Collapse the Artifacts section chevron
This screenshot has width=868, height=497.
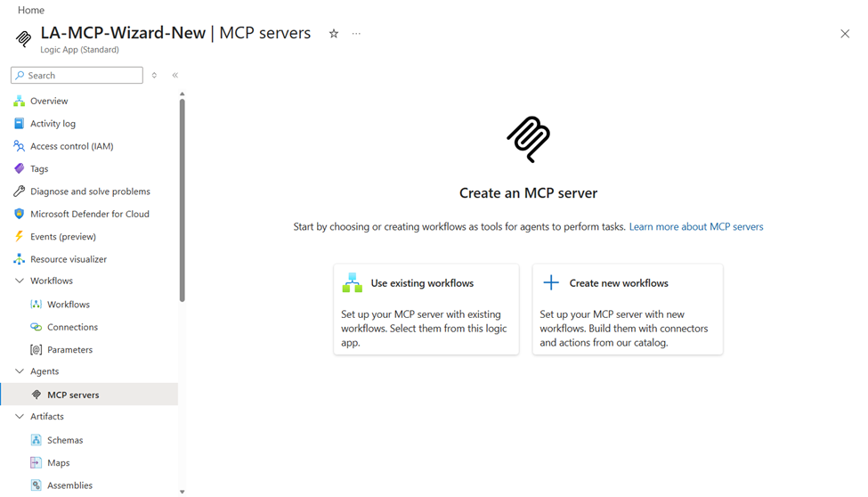click(20, 416)
